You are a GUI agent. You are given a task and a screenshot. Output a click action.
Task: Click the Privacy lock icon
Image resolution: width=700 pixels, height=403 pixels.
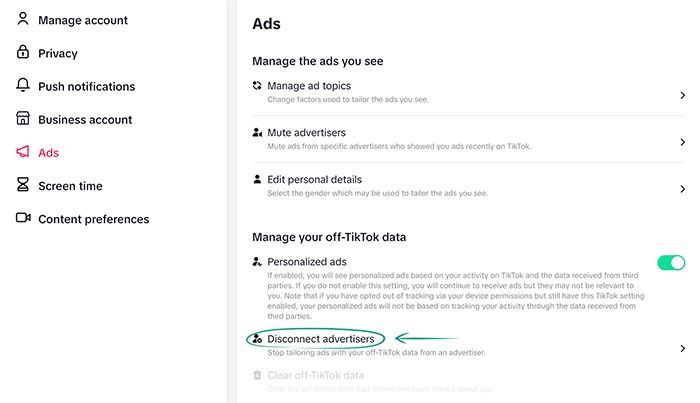pyautogui.click(x=23, y=53)
